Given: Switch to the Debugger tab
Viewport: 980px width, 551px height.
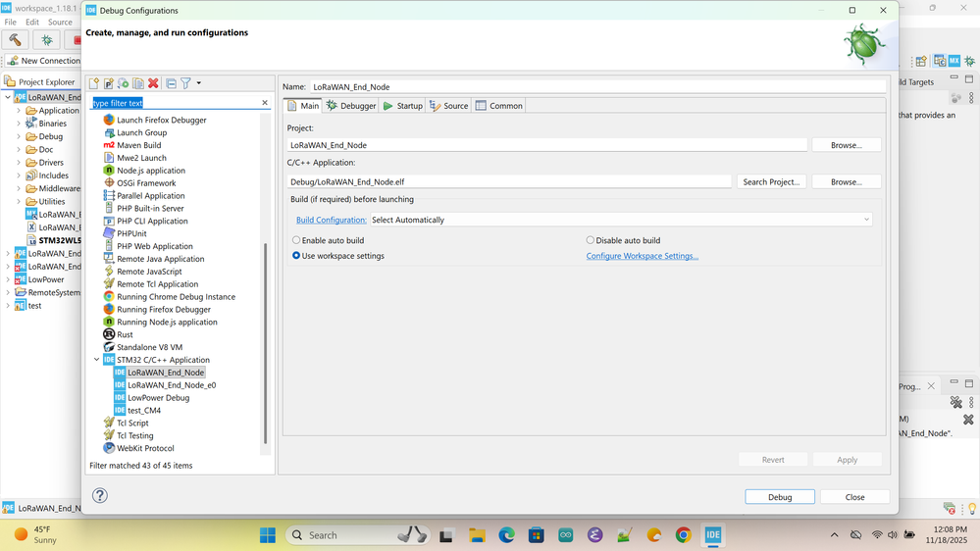Looking at the screenshot, I should [x=351, y=106].
